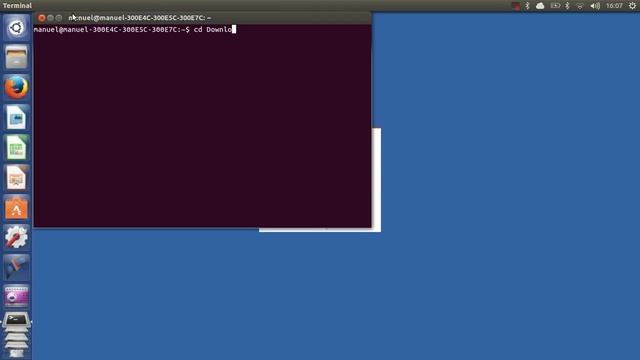Open LibreOffice Writer from launcher
This screenshot has width=640, height=360.
click(16, 118)
